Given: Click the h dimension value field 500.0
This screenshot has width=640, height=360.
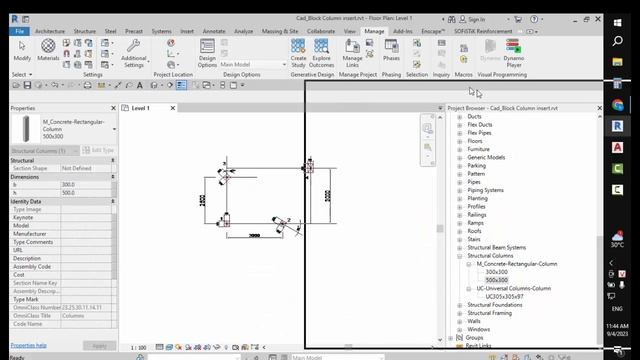Looking at the screenshot, I should (x=86, y=193).
